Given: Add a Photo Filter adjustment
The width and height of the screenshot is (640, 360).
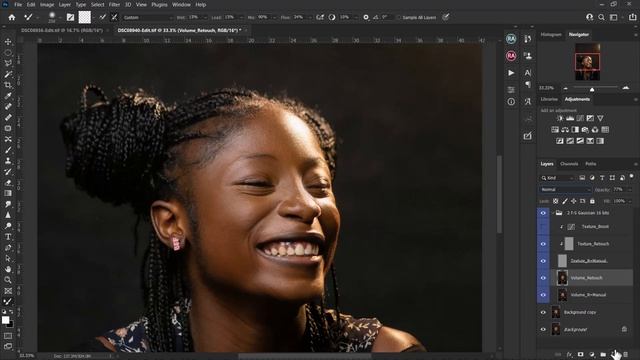Looking at the screenshot, I should pos(585,130).
